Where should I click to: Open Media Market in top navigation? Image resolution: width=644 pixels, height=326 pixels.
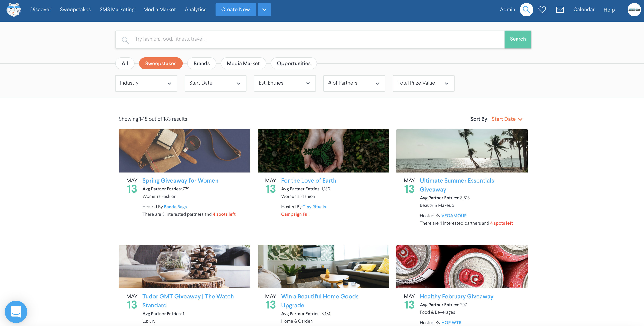[x=159, y=10]
